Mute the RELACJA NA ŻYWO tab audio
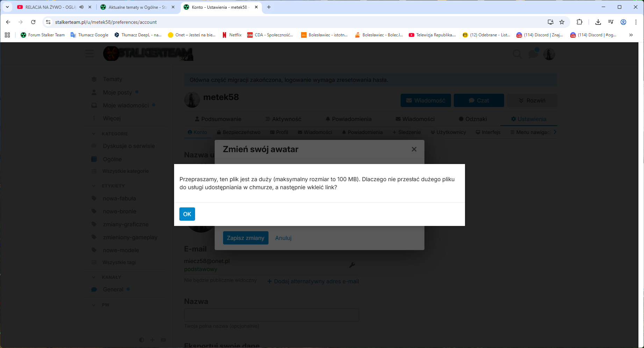The height and width of the screenshot is (348, 644). click(x=81, y=7)
